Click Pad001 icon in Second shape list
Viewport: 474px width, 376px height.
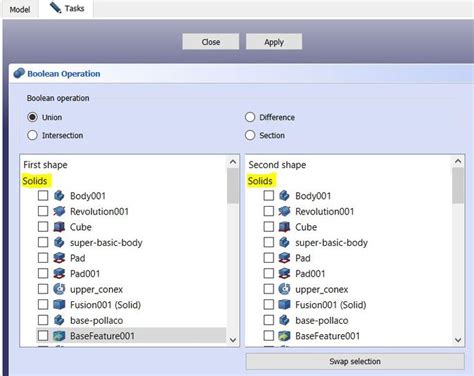pos(284,273)
